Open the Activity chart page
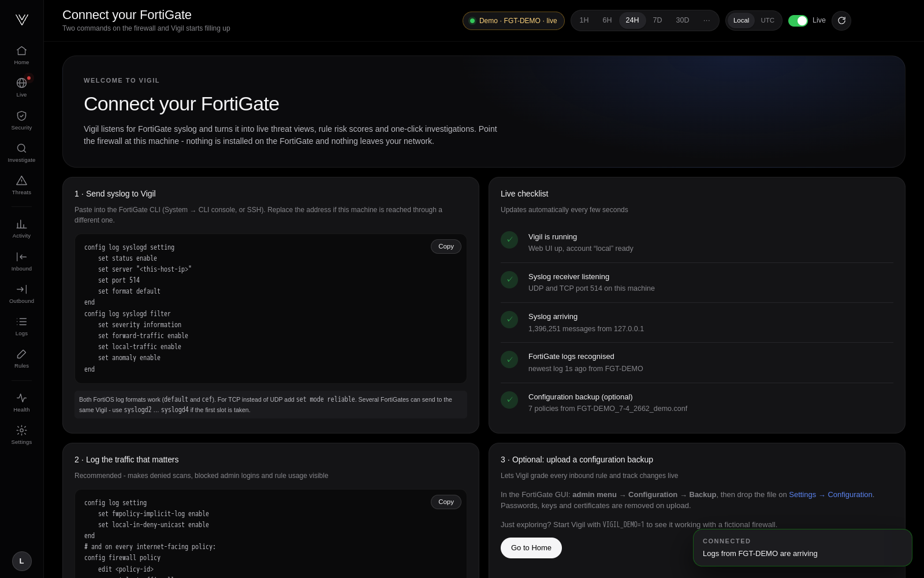The width and height of the screenshot is (924, 578). 21,228
